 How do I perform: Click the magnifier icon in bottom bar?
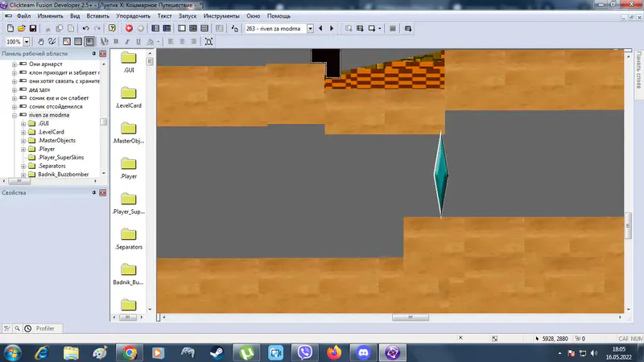click(17, 328)
